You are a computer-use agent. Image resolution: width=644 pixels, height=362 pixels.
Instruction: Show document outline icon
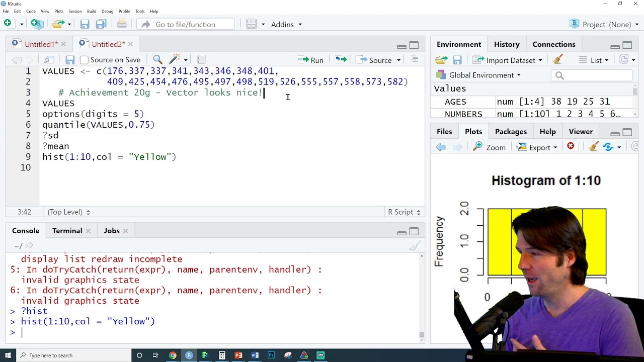414,59
